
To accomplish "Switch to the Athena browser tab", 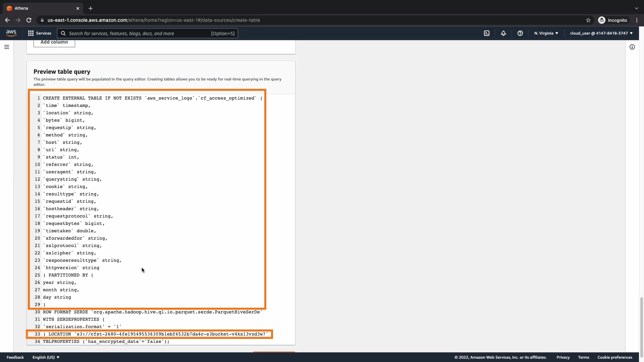I will click(x=40, y=8).
